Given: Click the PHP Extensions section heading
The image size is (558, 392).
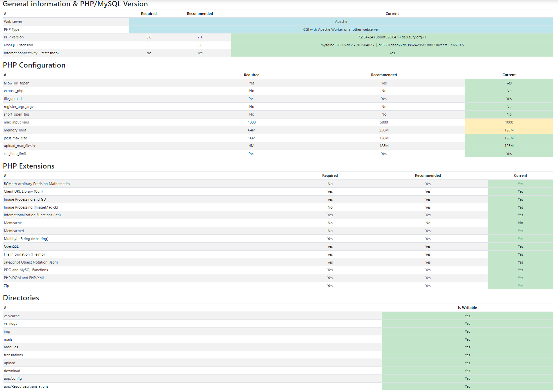Looking at the screenshot, I should coord(28,166).
